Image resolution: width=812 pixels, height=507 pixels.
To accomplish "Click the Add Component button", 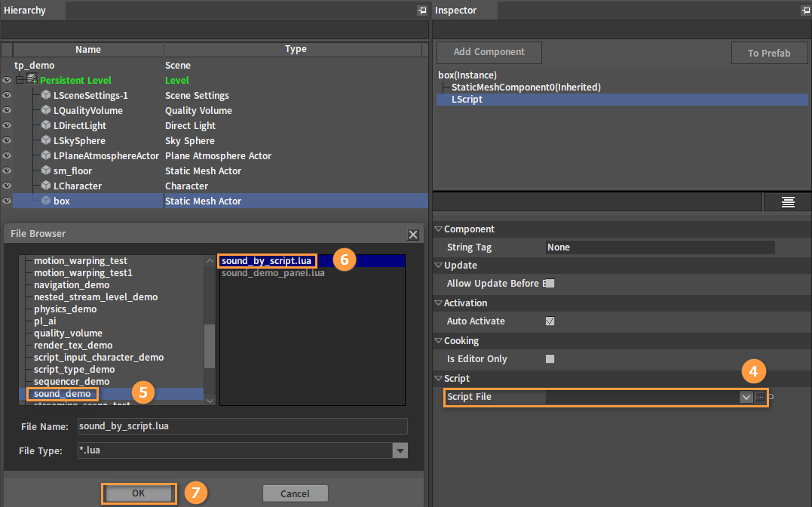I will (489, 52).
